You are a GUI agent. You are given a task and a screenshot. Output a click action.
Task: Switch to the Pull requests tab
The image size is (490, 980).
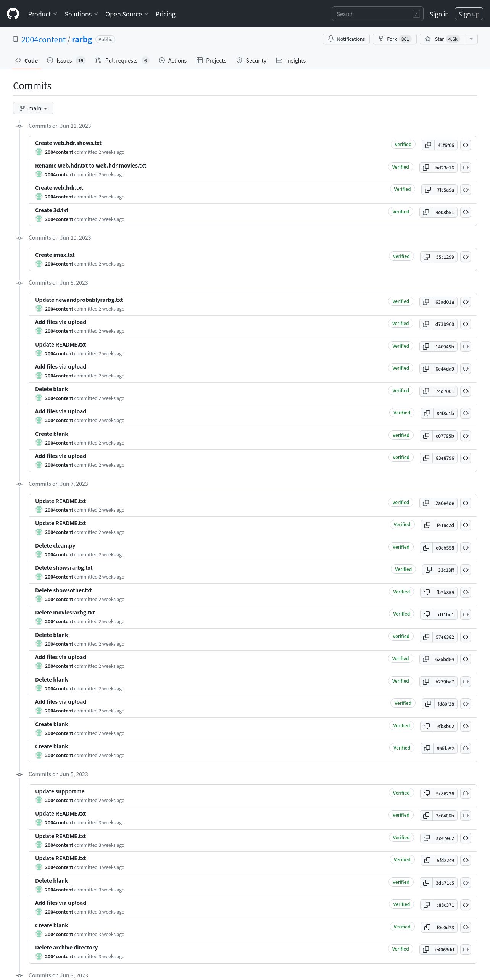(122, 60)
